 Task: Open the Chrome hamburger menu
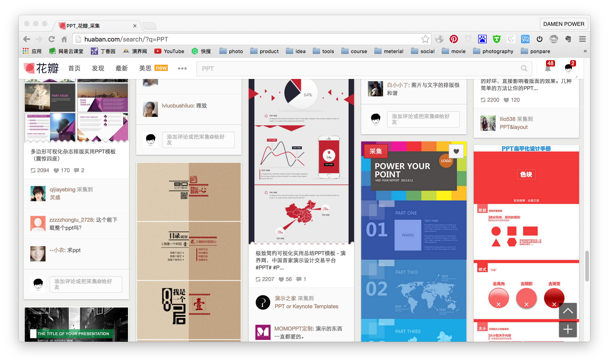click(582, 39)
